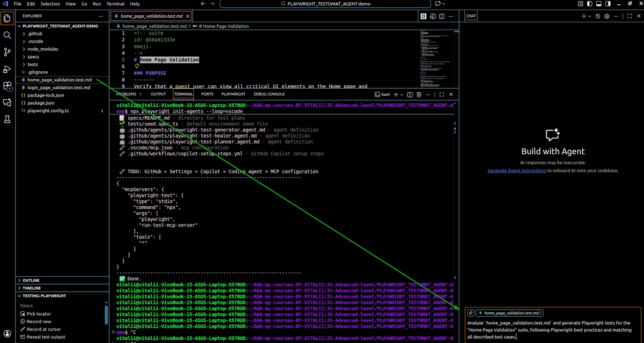Open the Source Control view
Viewport: 644px width, 343px height.
[x=7, y=52]
